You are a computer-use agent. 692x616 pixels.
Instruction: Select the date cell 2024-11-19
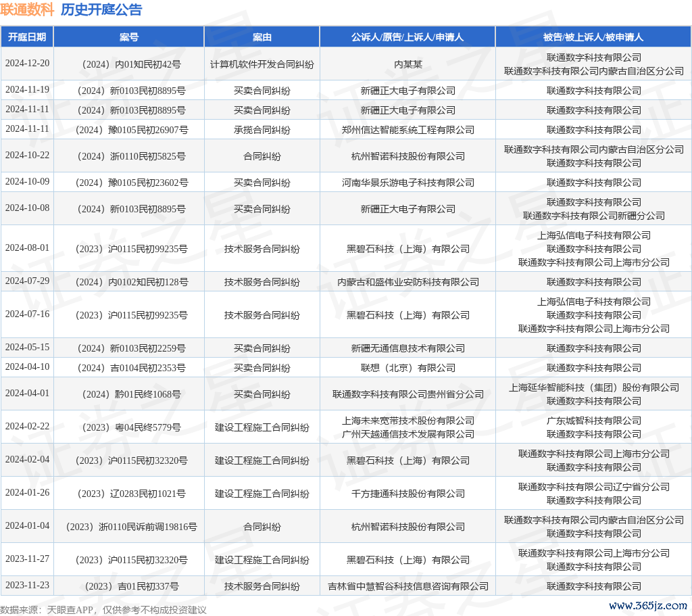(27, 90)
